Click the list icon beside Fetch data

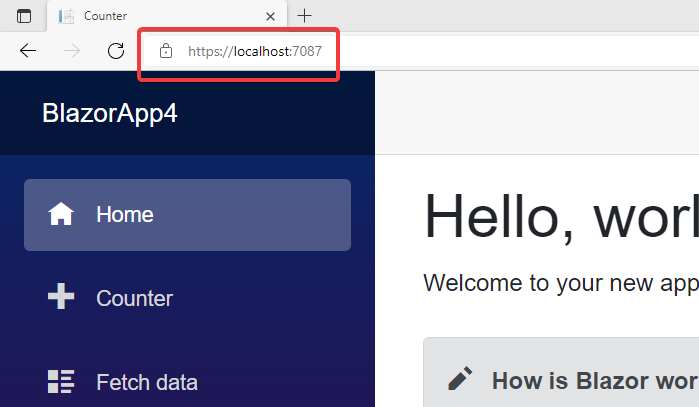[61, 382]
